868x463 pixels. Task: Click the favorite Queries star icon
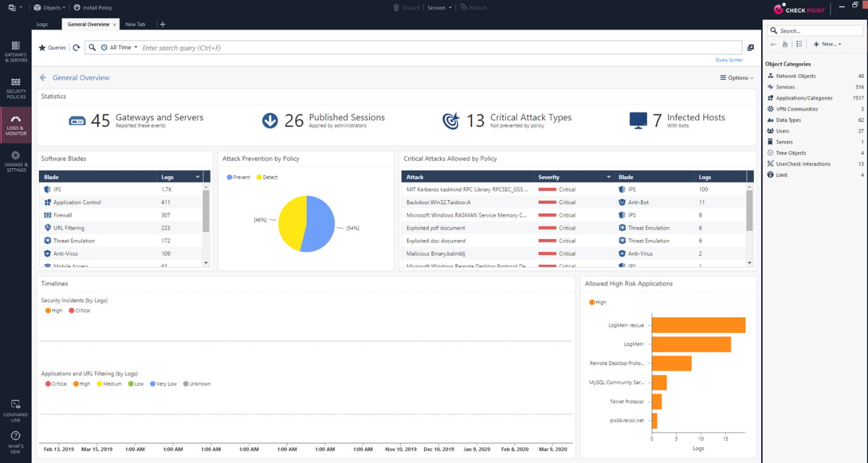tap(42, 47)
